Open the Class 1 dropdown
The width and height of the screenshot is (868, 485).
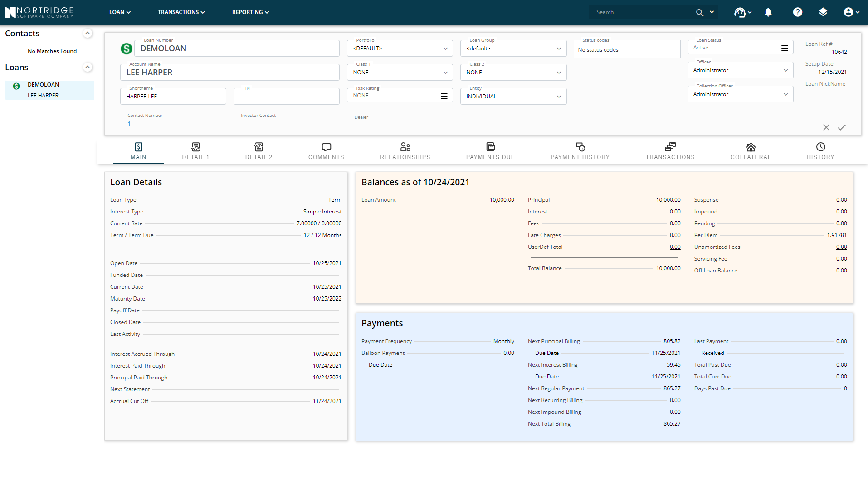tap(400, 73)
